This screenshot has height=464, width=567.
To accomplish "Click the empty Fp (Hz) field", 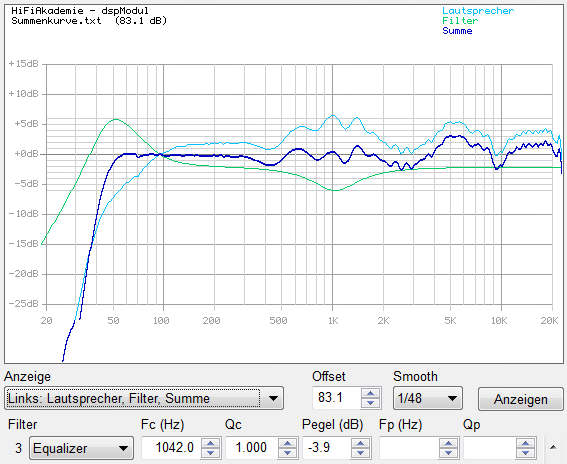I will (x=409, y=448).
